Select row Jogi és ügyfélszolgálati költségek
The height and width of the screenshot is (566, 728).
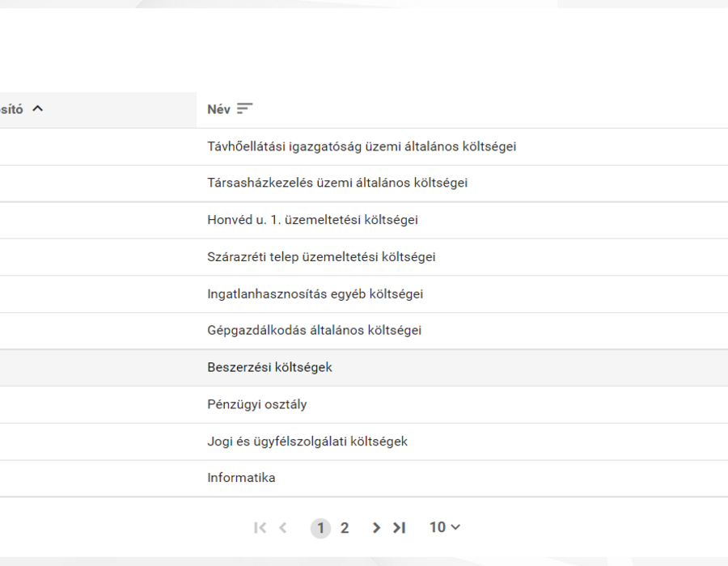pyautogui.click(x=364, y=441)
